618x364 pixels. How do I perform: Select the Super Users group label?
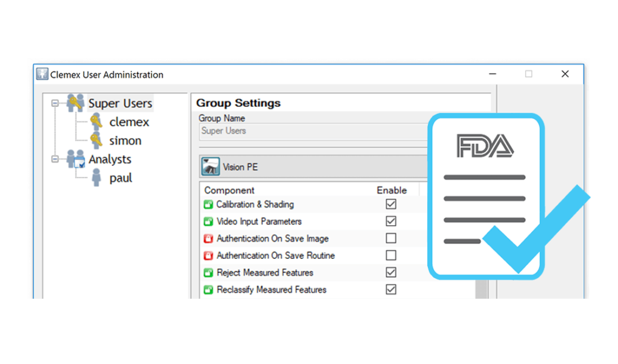120,103
